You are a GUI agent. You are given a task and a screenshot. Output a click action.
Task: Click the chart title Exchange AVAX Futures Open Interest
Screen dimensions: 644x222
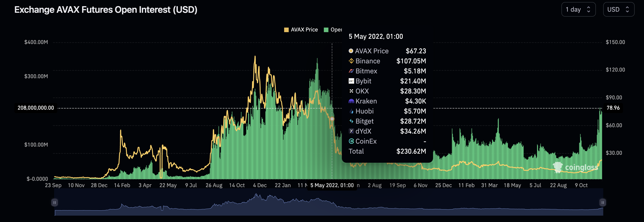pyautogui.click(x=106, y=10)
